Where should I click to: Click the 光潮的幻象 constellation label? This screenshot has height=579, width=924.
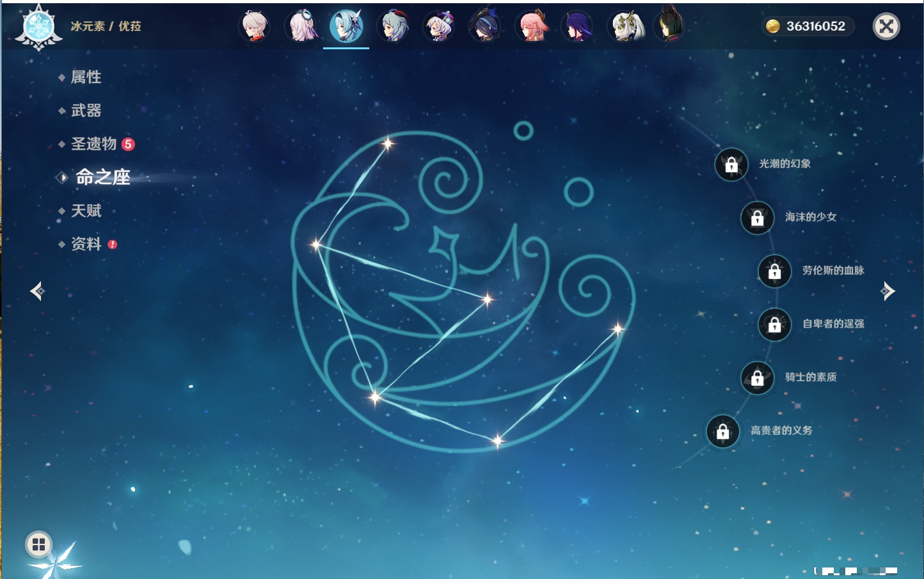[x=785, y=164]
